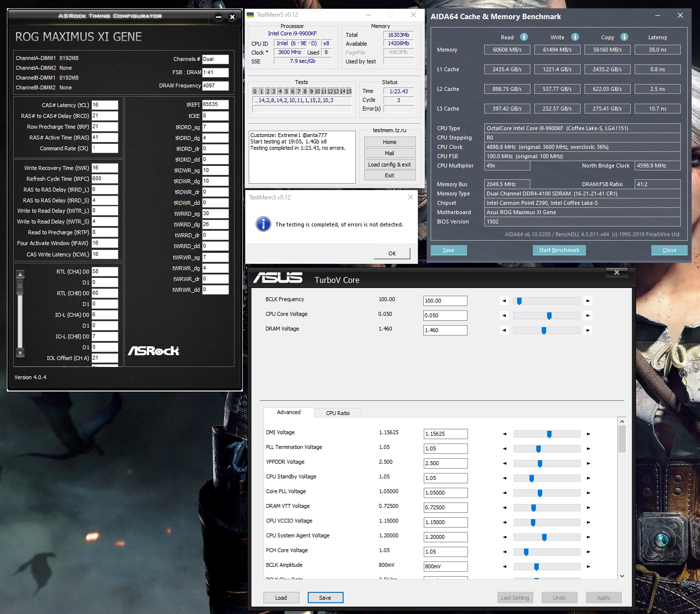Click the BCLK Frequency slider in TurboV
Viewport: 700px width, 614px height.
pos(546,301)
